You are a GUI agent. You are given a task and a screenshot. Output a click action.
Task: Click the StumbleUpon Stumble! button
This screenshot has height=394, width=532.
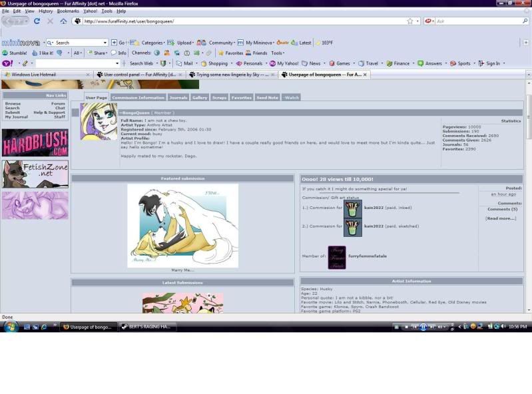click(x=14, y=53)
